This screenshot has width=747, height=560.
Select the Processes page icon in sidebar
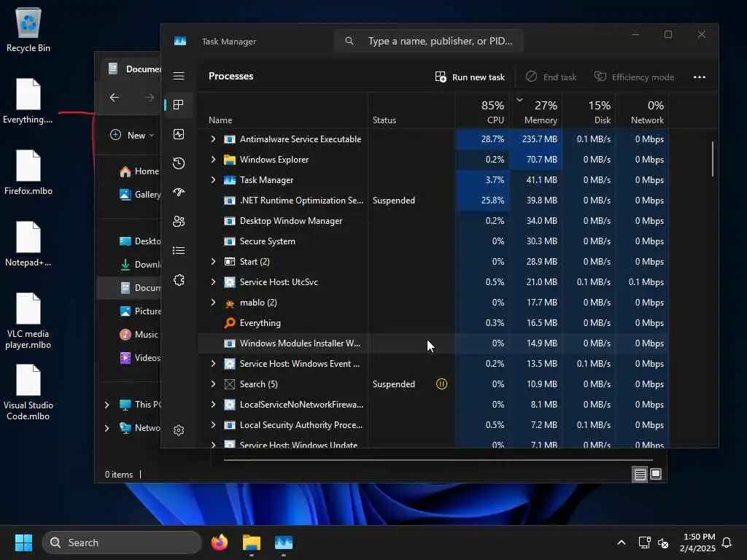pyautogui.click(x=179, y=105)
